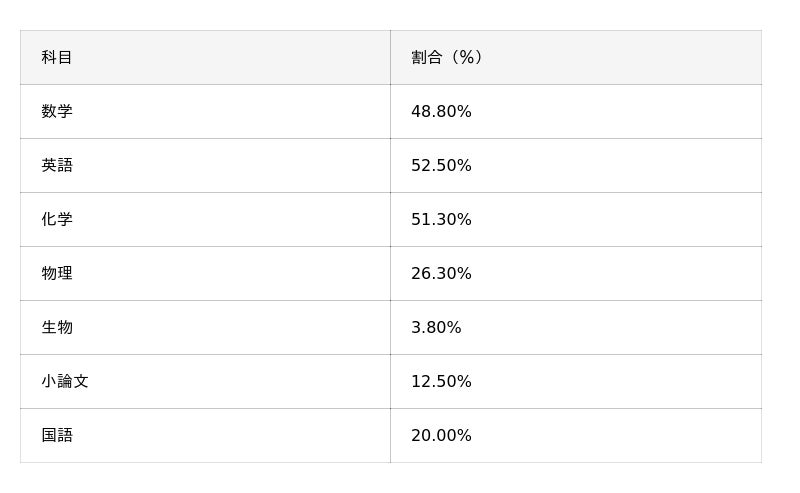
Task: Click the 割合（%） column header
Action: pos(447,58)
